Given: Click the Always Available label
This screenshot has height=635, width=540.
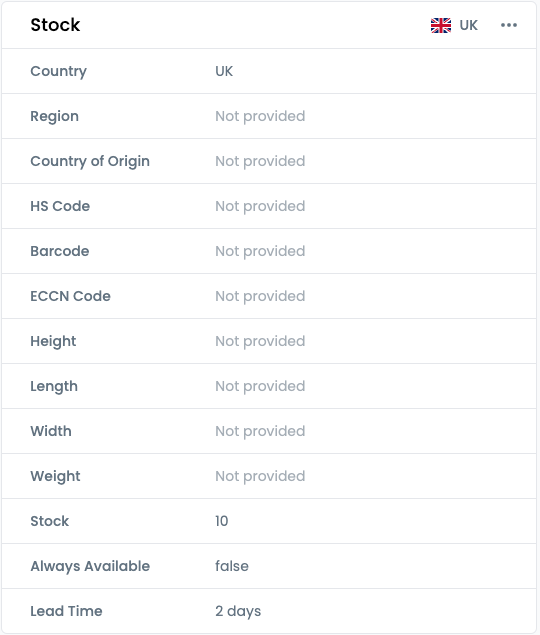Looking at the screenshot, I should click(x=90, y=566).
